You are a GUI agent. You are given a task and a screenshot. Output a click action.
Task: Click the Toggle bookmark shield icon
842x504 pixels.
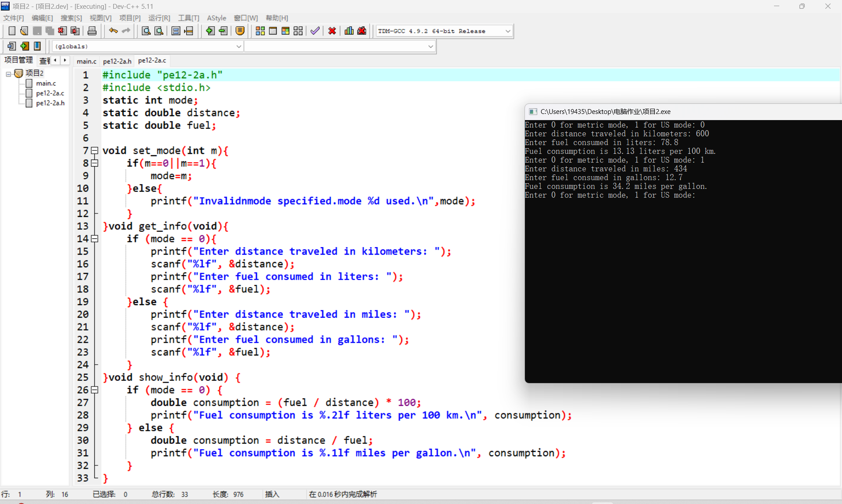coord(240,31)
